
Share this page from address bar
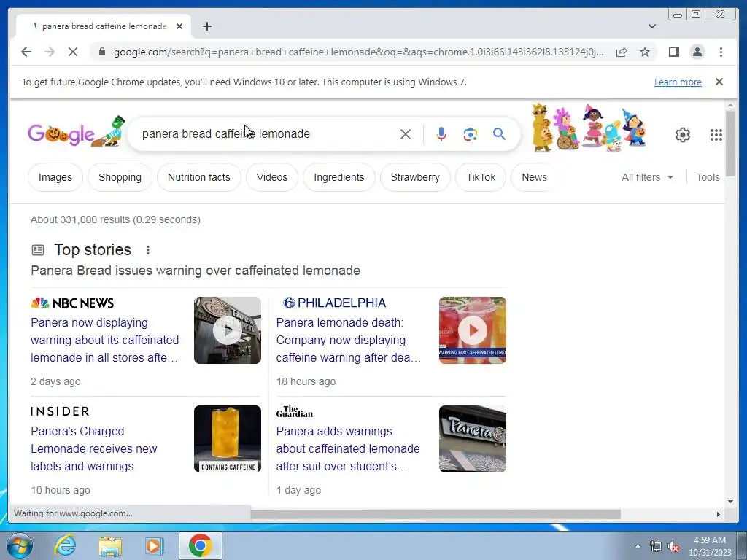pos(622,52)
